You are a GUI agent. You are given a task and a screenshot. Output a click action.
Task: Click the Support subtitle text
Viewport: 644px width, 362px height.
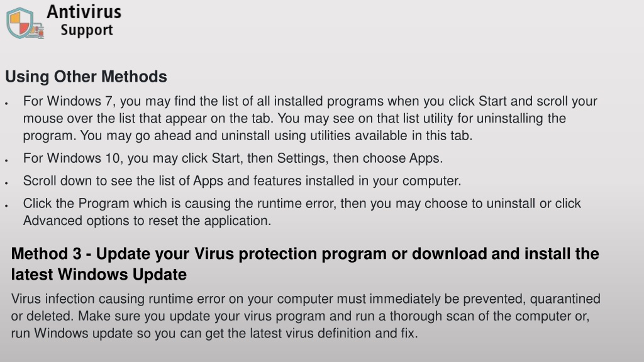point(87,30)
